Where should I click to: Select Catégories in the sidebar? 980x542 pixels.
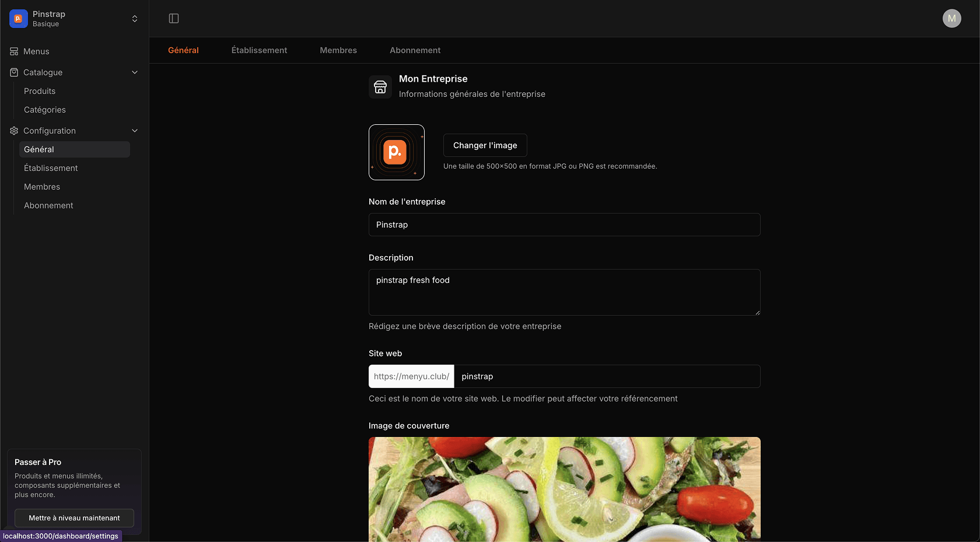coord(45,110)
